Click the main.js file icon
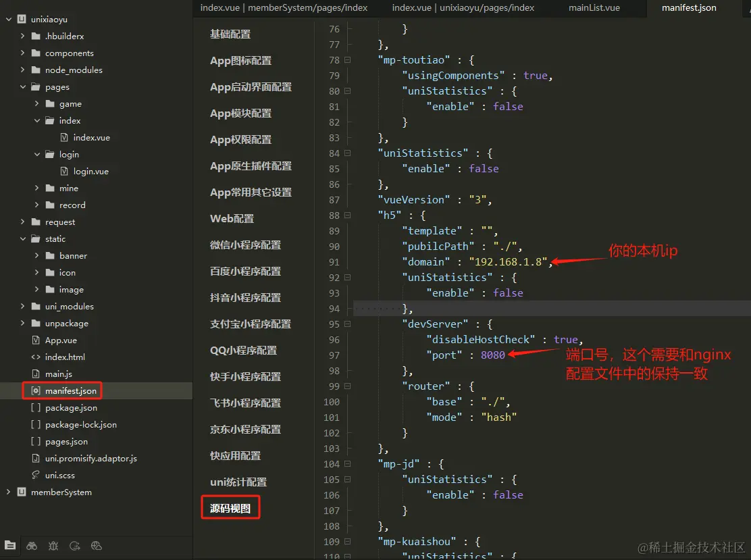751x560 pixels. point(35,374)
